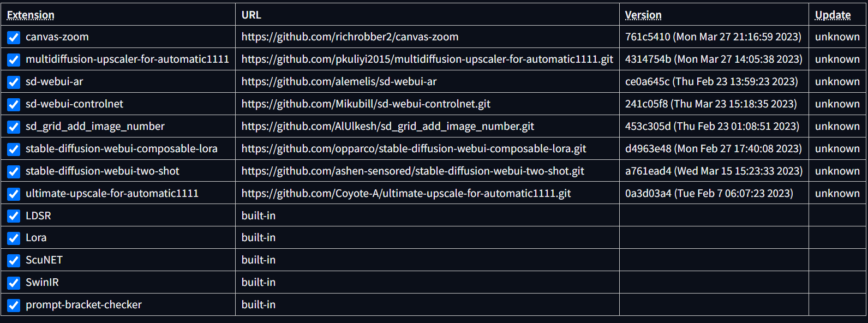This screenshot has height=323, width=868.
Task: Uncheck the stable-diffusion-webui-two-shot extension
Action: pyautogui.click(x=14, y=171)
